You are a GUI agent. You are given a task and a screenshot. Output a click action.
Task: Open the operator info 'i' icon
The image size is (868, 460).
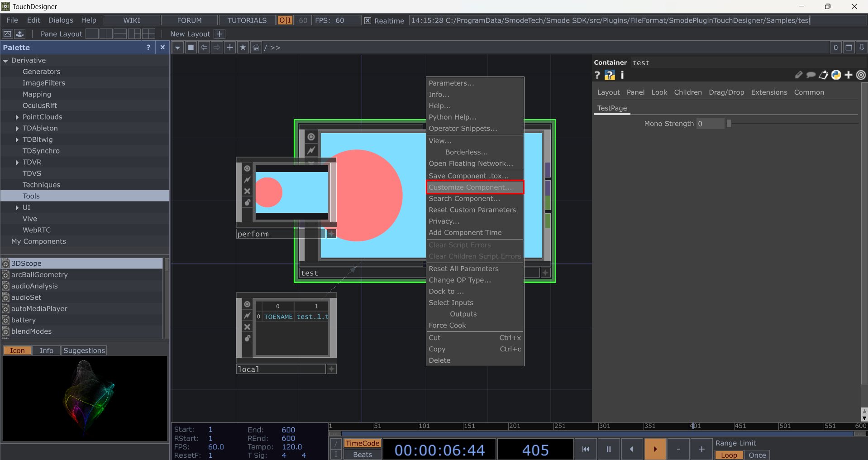click(622, 75)
